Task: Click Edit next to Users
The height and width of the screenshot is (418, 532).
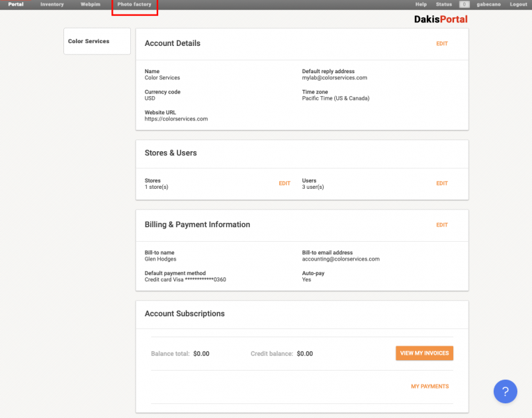Action: pos(441,183)
